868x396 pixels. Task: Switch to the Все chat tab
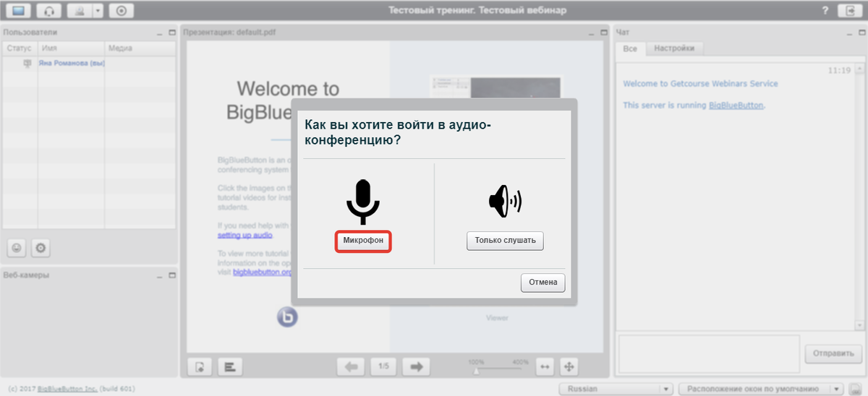[x=630, y=48]
